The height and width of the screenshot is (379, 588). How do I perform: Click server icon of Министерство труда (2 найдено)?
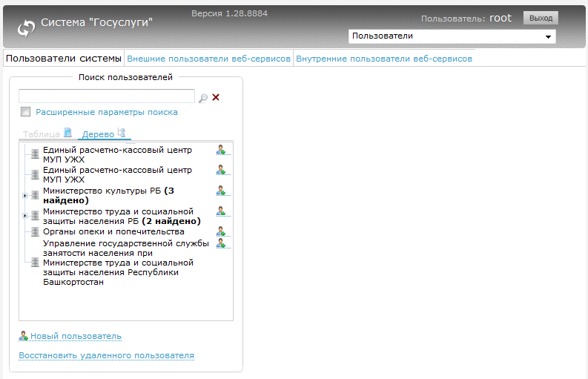pyautogui.click(x=35, y=215)
